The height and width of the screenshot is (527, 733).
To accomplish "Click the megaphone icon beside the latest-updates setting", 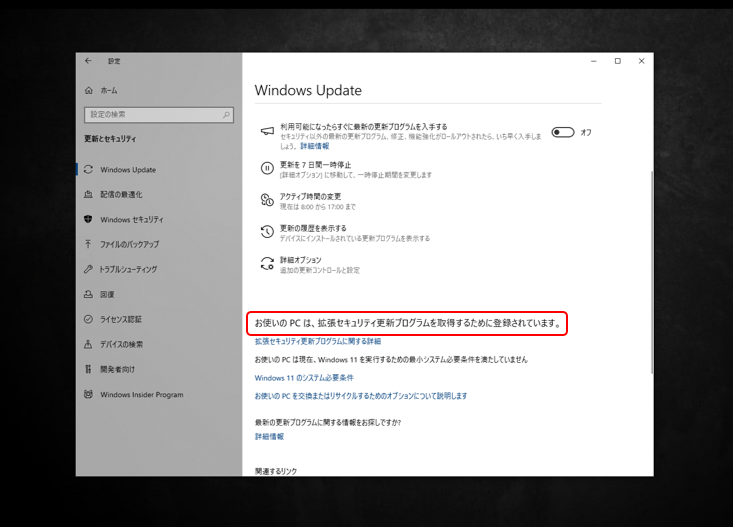I will [267, 131].
